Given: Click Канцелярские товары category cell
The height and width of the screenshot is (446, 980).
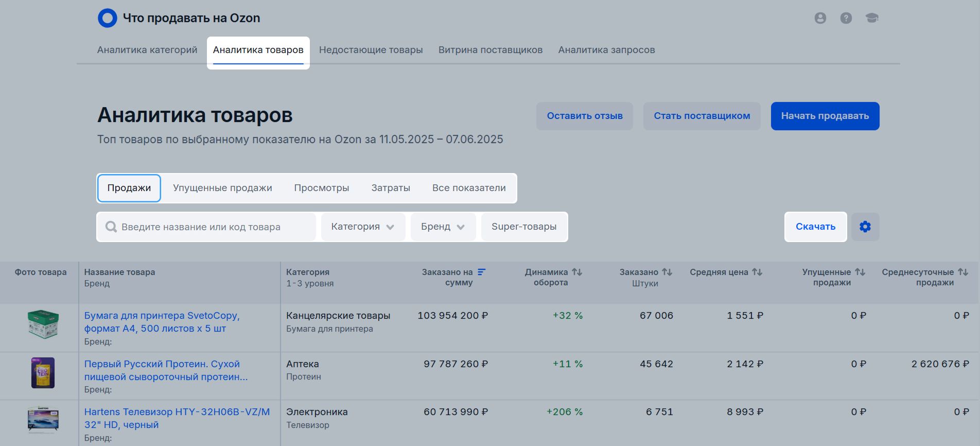Looking at the screenshot, I should [338, 316].
